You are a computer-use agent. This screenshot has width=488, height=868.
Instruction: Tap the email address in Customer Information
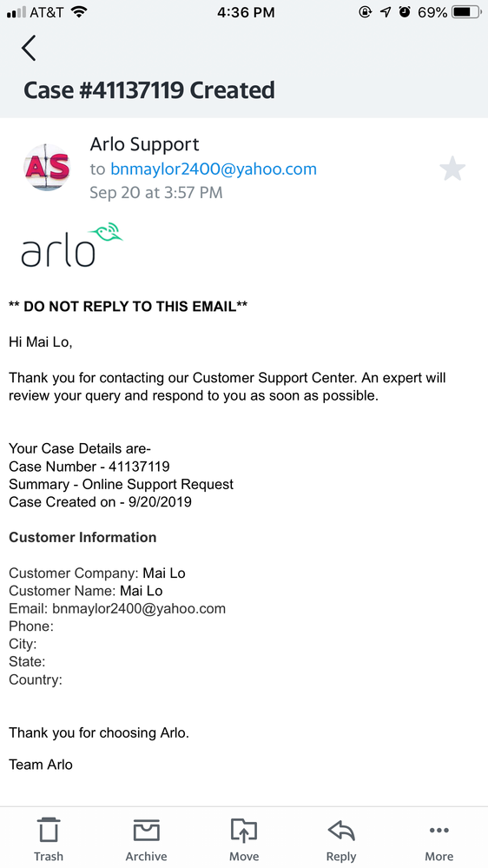click(139, 608)
